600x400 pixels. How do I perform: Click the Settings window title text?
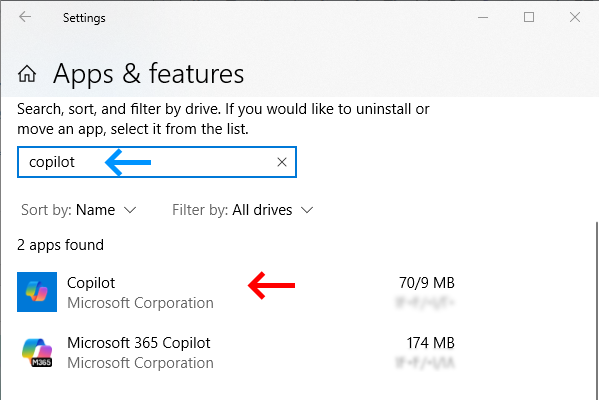[x=84, y=17]
